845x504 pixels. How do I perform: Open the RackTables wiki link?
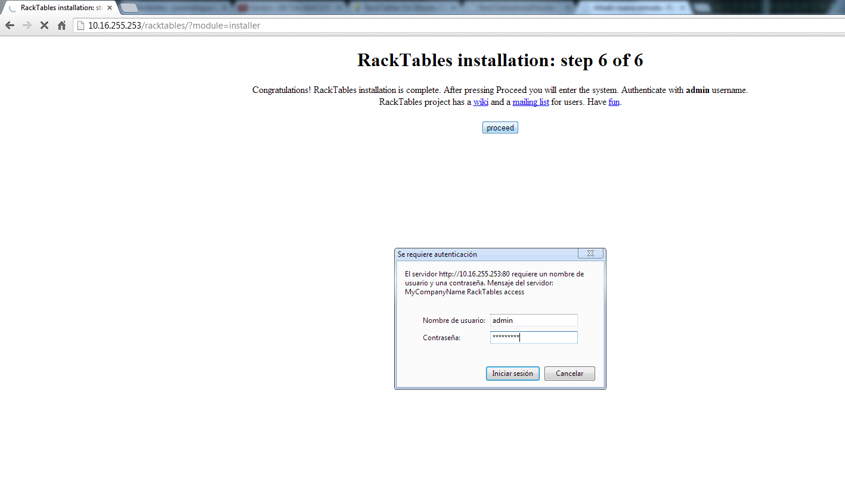coord(481,102)
